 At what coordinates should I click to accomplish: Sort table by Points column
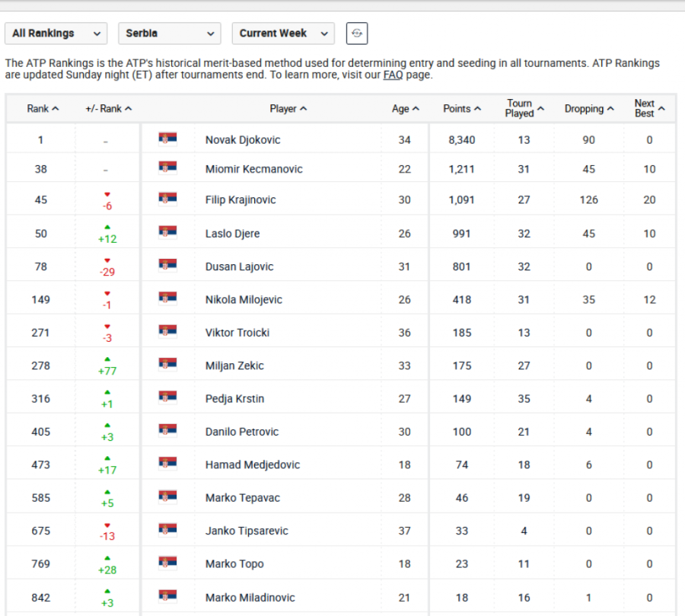[462, 109]
